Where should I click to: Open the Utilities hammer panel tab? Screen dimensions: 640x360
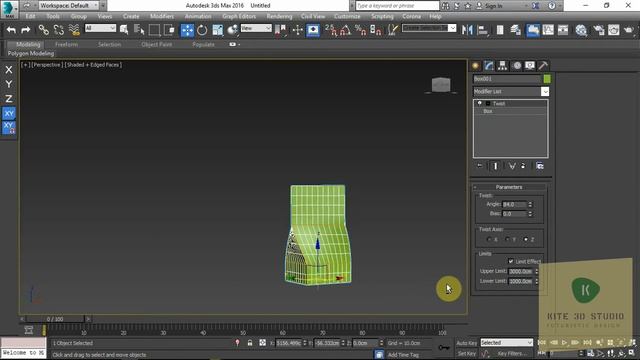tap(543, 66)
